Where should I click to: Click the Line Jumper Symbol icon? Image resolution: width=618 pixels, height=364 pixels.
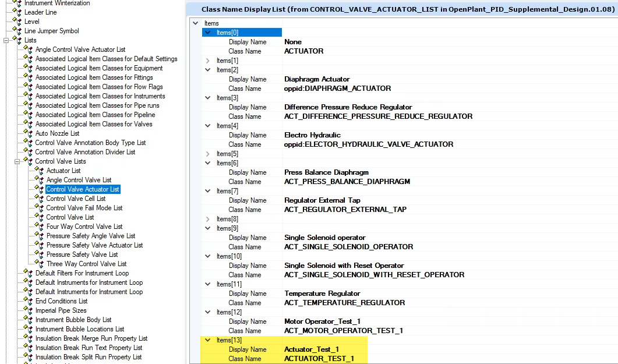[17, 31]
